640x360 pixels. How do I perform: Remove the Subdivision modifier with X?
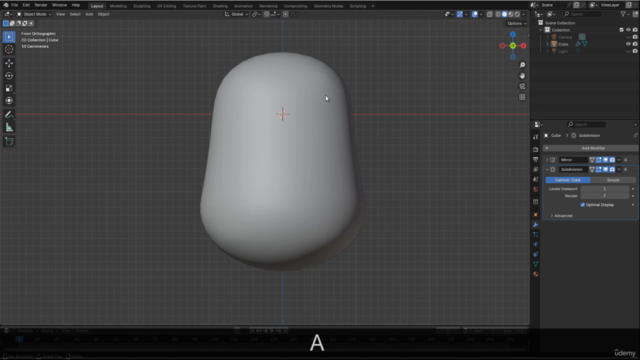(626, 169)
